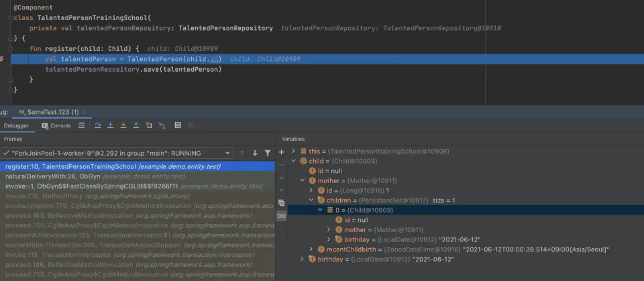Click the Step Into icon
Screen dimensions: 644x281
[x=111, y=125]
